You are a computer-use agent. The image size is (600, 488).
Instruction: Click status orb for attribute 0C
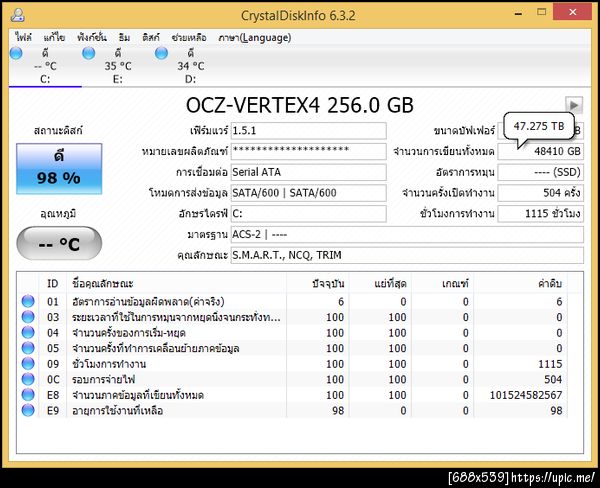click(28, 379)
